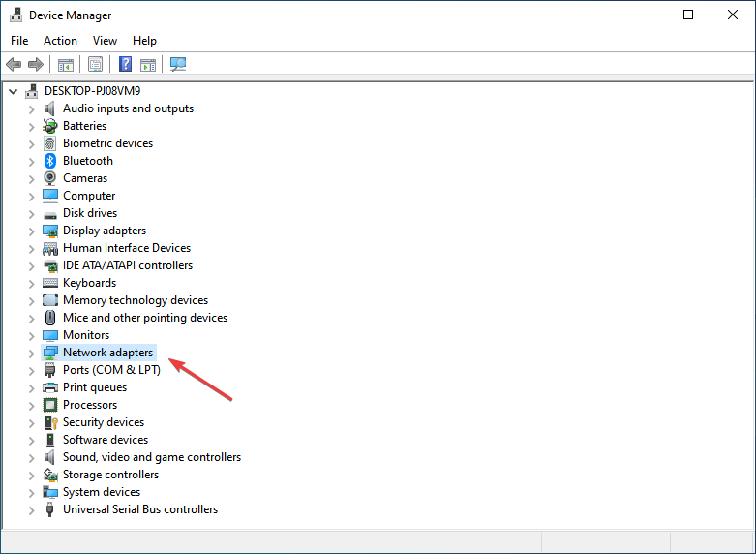The height and width of the screenshot is (554, 756).
Task: Click the Device Manager title bar icon
Action: pyautogui.click(x=15, y=15)
